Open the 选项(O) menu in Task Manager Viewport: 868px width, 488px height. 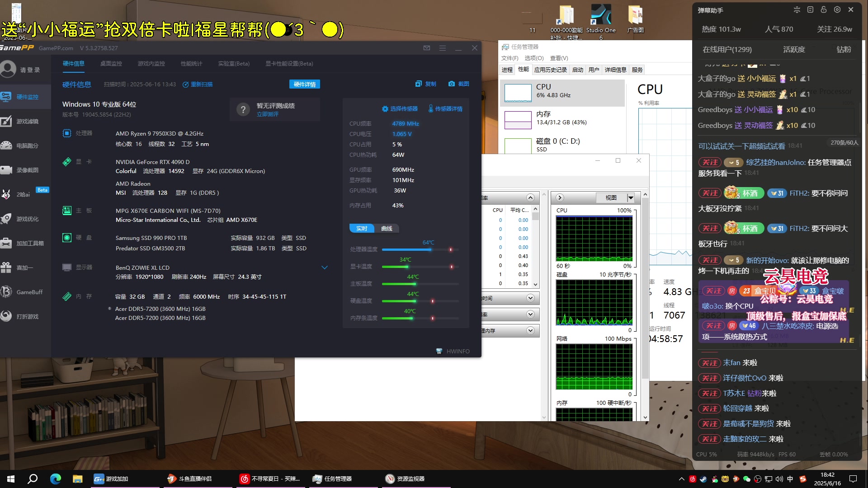coord(534,58)
